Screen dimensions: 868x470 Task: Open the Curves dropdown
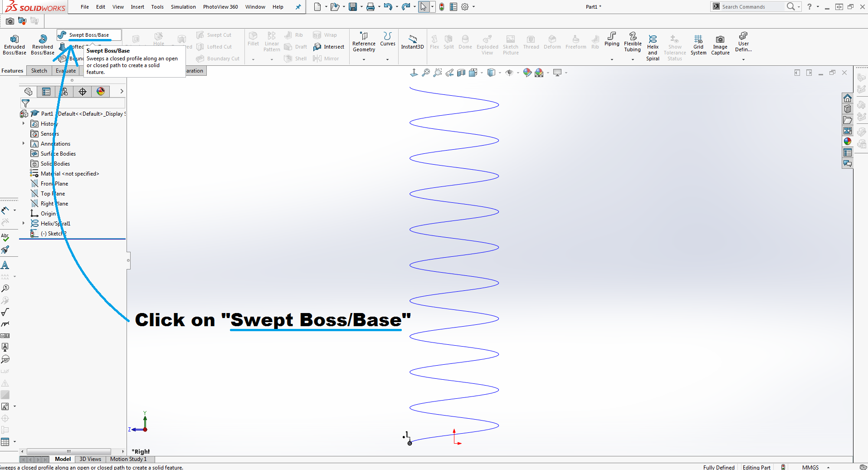click(x=387, y=59)
